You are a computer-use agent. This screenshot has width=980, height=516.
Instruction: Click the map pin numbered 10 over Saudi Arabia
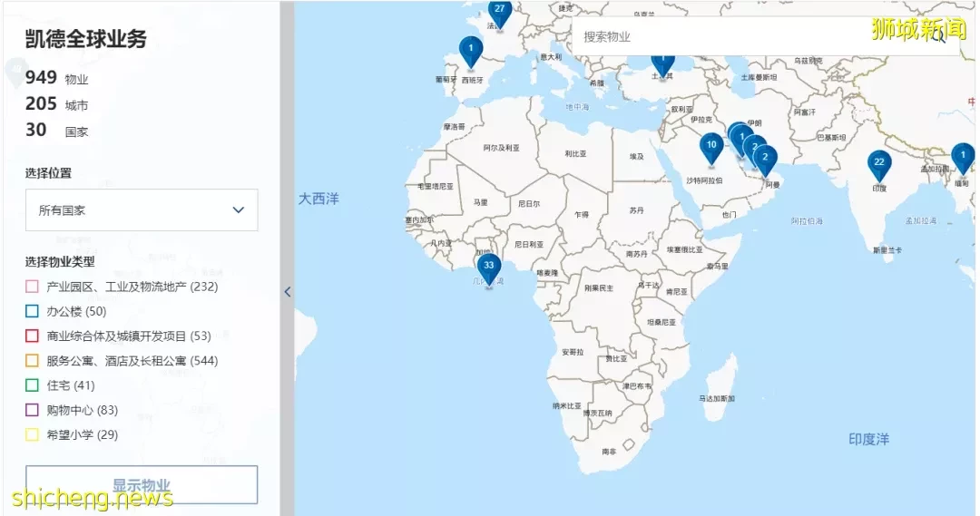(x=711, y=149)
